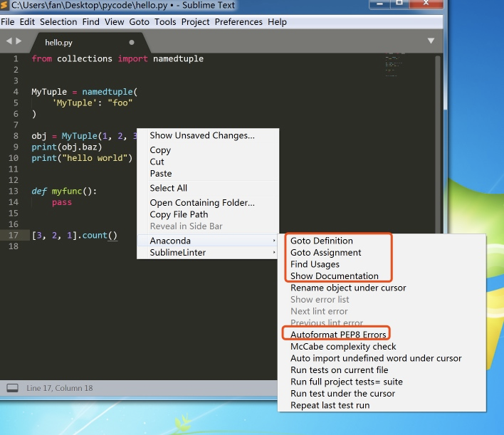Click Run tests on current file

pos(382,370)
